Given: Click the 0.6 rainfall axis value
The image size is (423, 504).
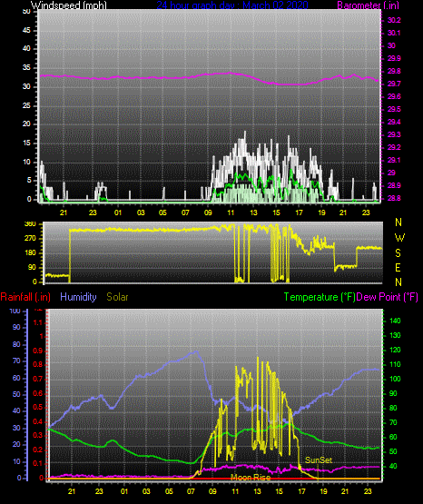Looking at the screenshot, I should click(38, 393).
